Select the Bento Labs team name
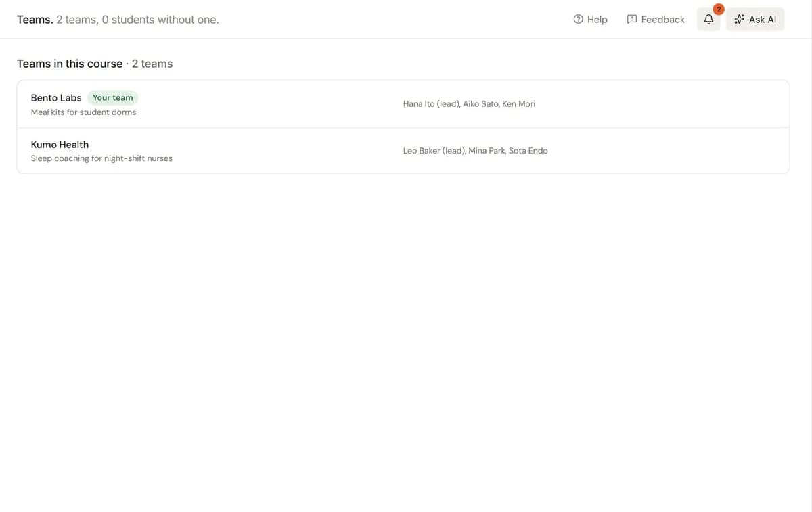The image size is (812, 512). click(56, 98)
